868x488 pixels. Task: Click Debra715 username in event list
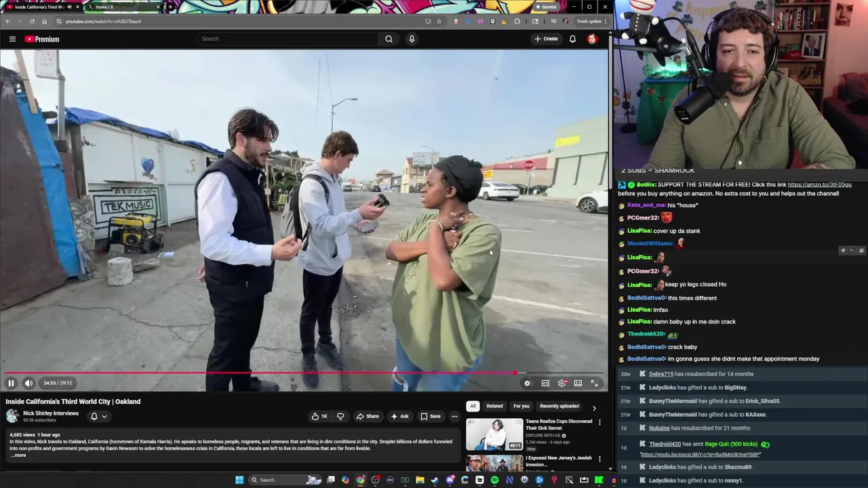[661, 374]
